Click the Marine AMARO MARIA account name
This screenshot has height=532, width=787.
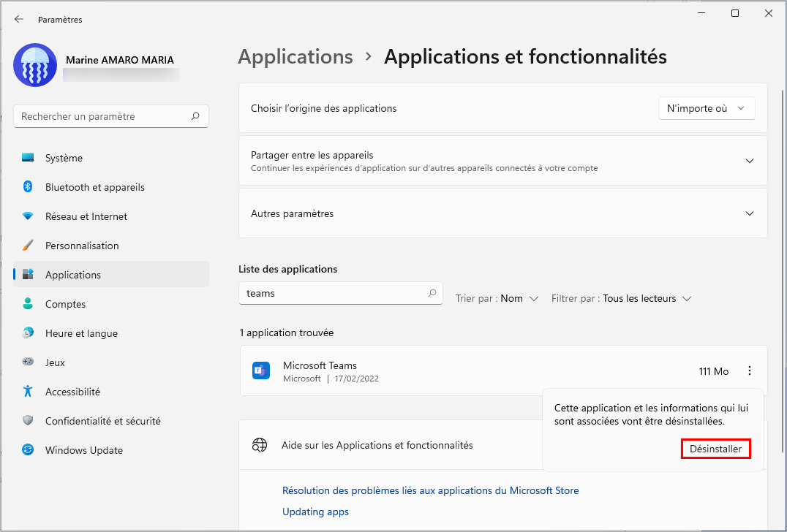(x=120, y=60)
